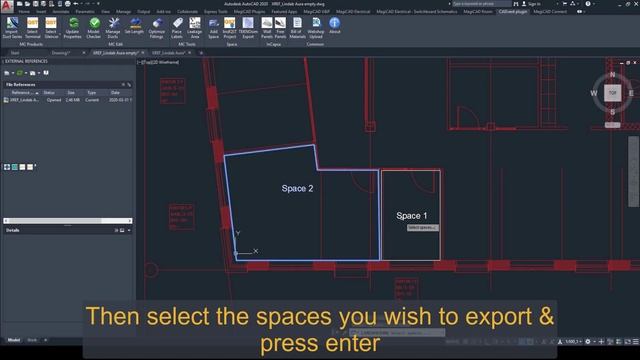The image size is (640, 360).
Task: Click the Save icon in quick access toolbar
Action: tap(36, 4)
